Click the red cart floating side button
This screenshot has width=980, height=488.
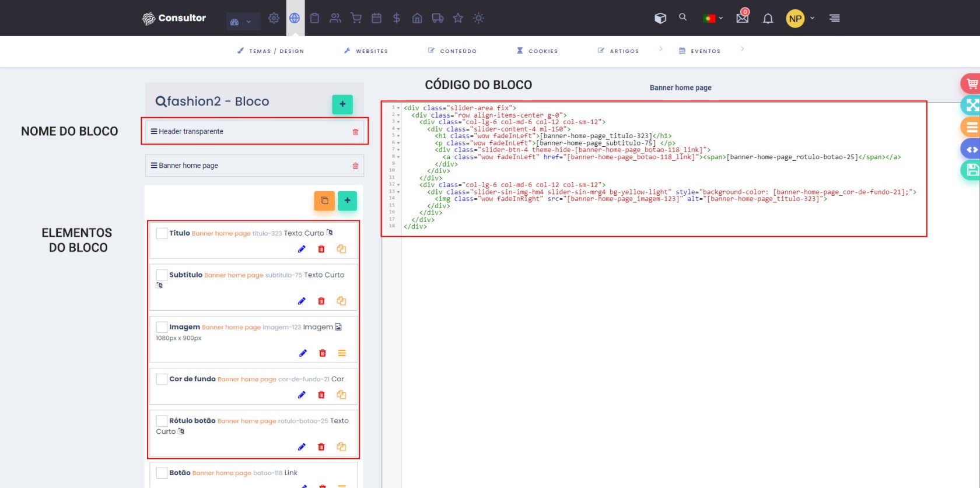971,84
